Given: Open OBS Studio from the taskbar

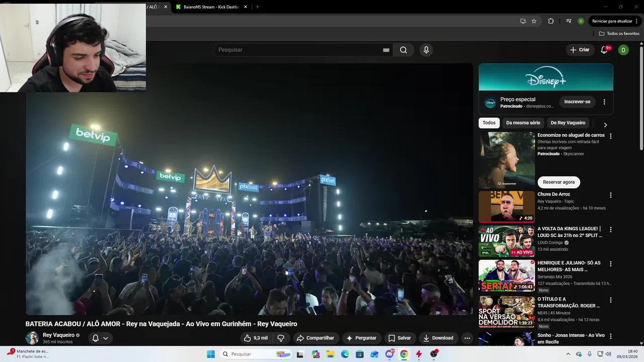Looking at the screenshot, I should coord(434,354).
